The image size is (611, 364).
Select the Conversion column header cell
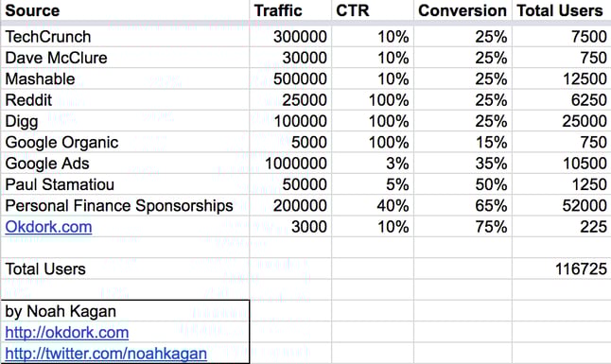click(x=463, y=10)
